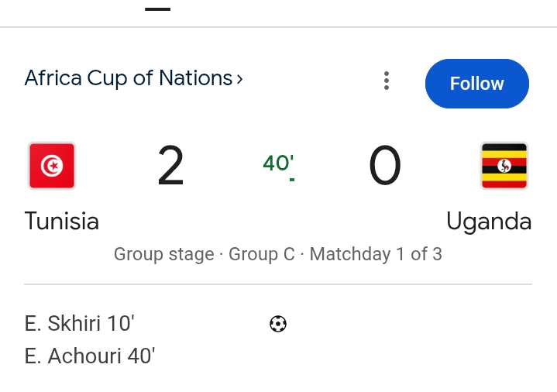Open the three-dot more options menu

click(x=386, y=81)
